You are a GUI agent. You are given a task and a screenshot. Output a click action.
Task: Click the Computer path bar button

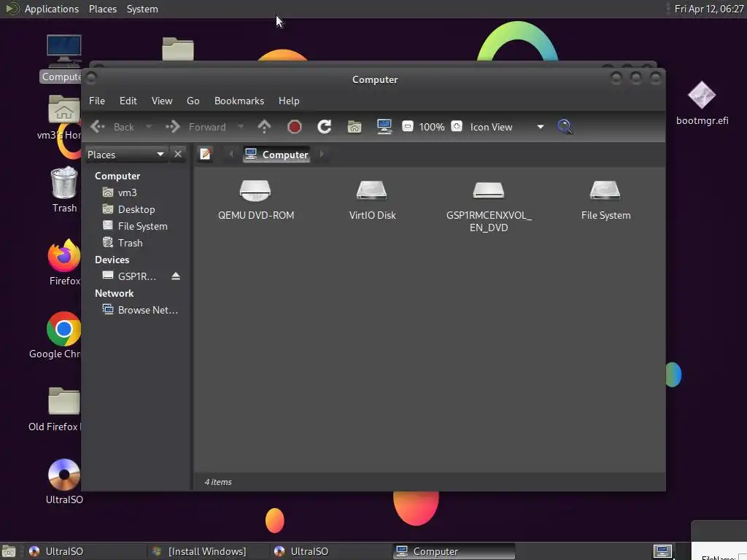(276, 155)
